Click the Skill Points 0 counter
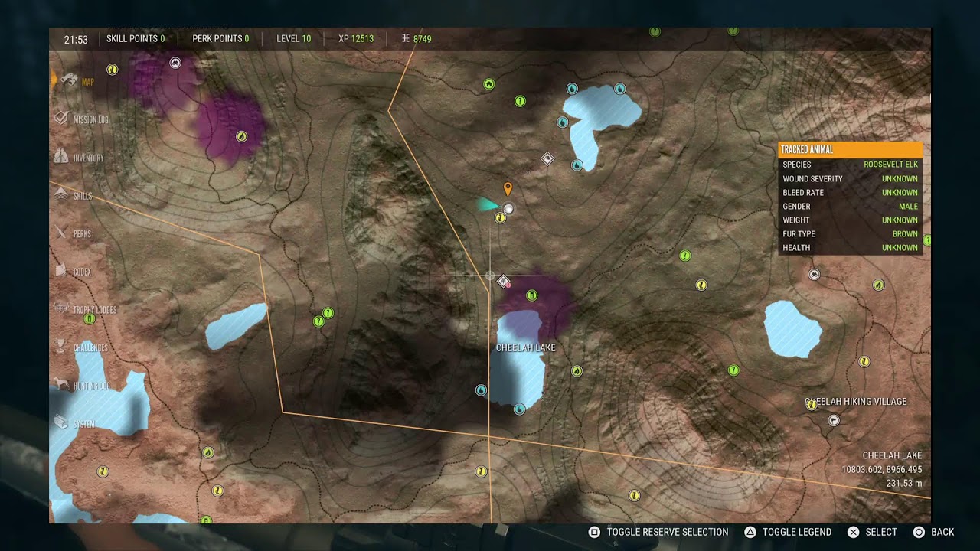 [136, 39]
